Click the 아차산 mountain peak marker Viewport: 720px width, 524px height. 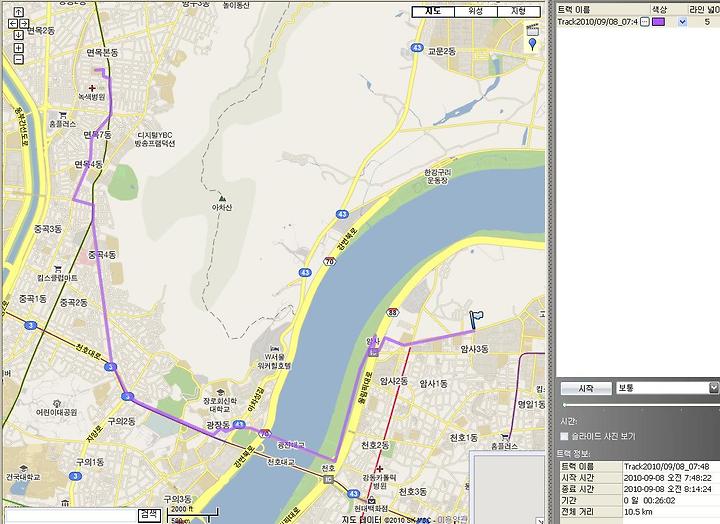tap(223, 198)
